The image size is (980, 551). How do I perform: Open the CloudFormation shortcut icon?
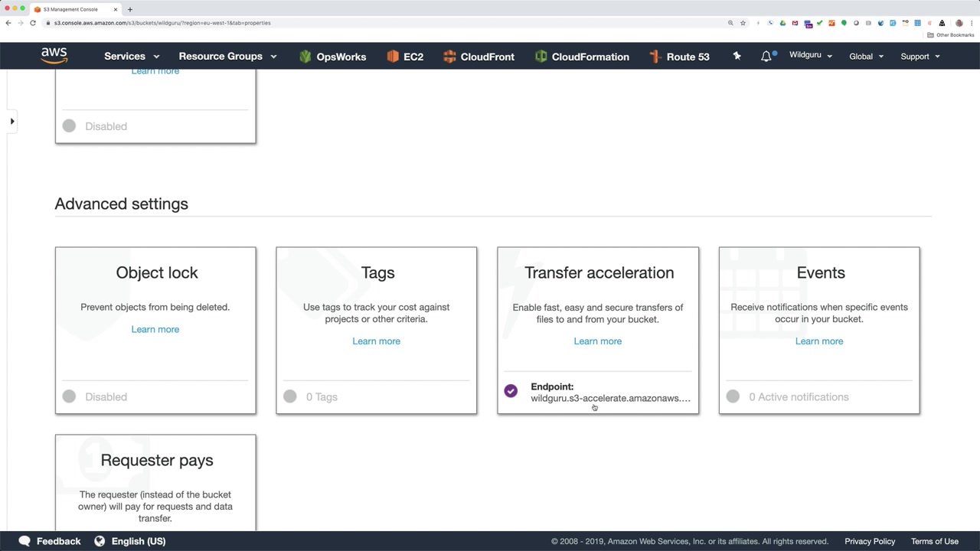(x=541, y=57)
